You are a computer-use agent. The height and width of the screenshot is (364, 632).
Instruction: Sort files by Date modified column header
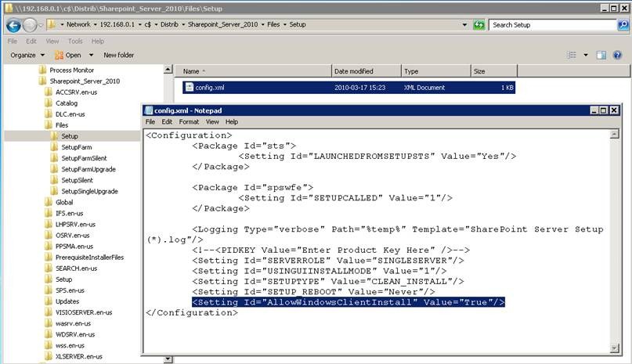click(x=367, y=71)
